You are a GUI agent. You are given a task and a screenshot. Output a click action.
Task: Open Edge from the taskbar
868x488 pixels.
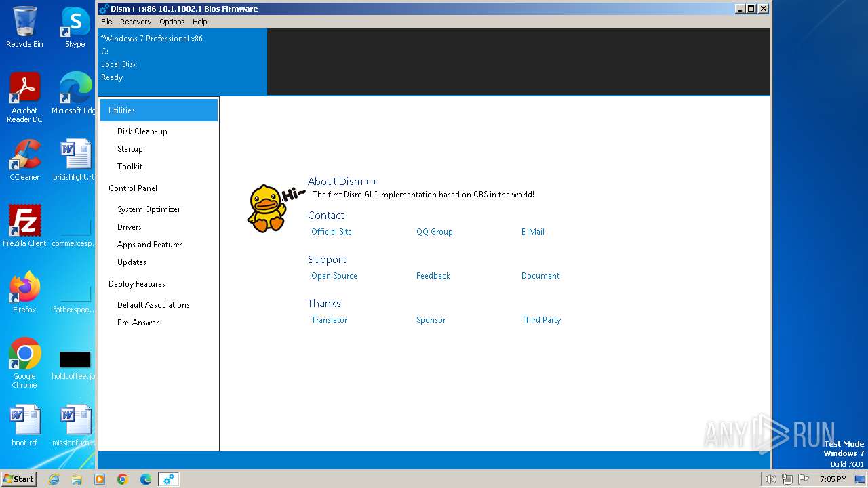[x=146, y=479]
